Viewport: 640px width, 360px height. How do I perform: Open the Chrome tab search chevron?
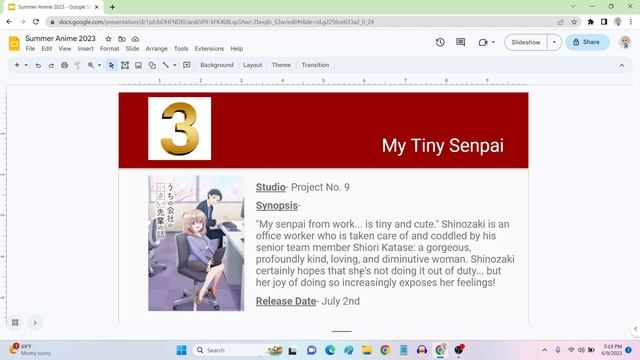point(573,7)
